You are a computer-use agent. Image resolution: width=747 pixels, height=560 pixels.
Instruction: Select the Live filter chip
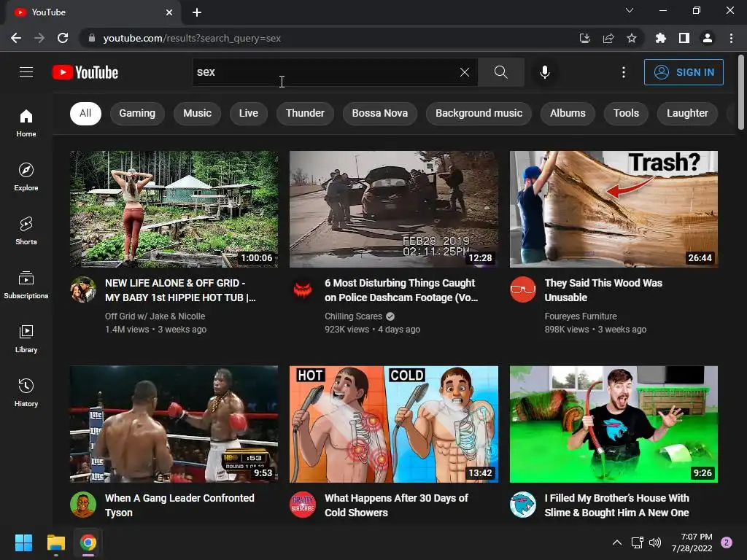coord(248,113)
